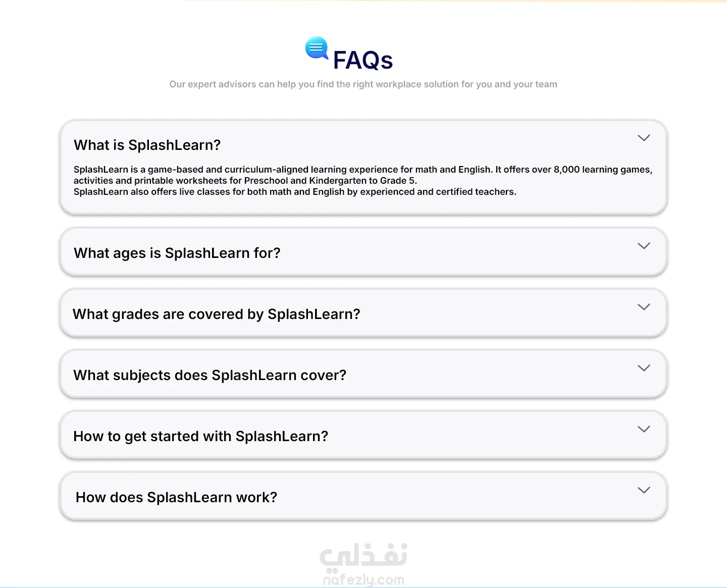Open 'What subjects does SplashLearn cover?' question
The height and width of the screenshot is (588, 727).
[210, 375]
